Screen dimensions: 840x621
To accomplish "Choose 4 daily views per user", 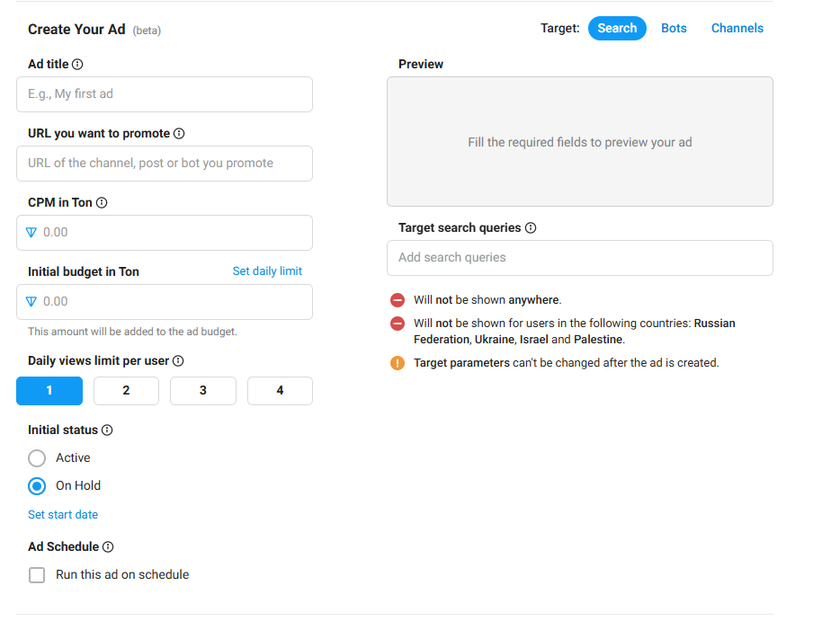I will (280, 391).
